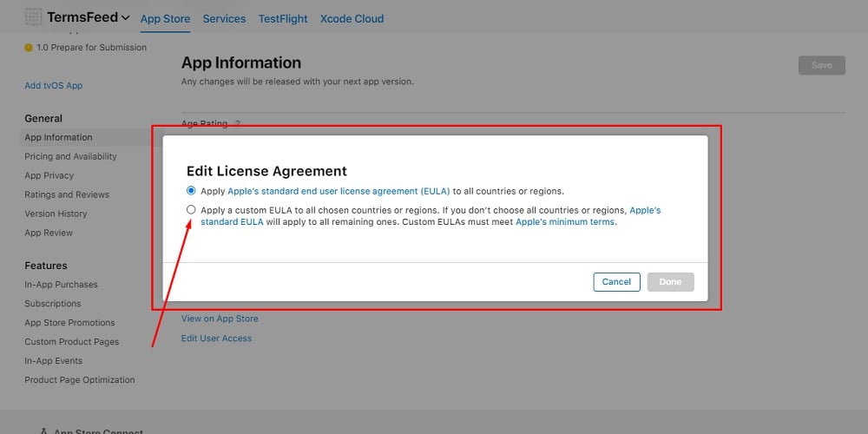Cancel the Edit License Agreement dialog
The image size is (868, 434).
point(616,282)
